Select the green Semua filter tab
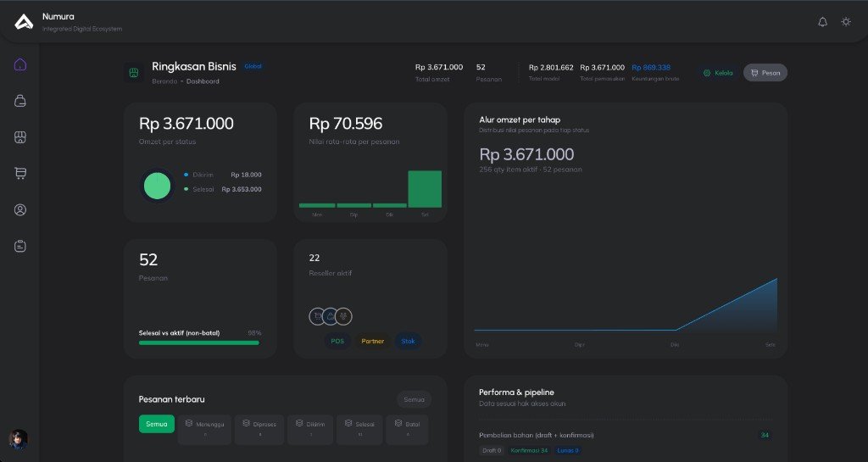 (x=157, y=424)
